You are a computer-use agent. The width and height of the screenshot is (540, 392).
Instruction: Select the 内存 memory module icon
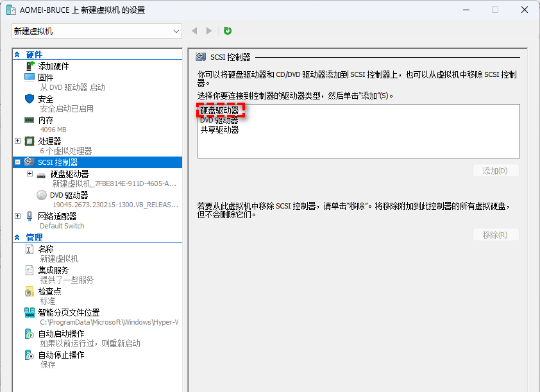pos(30,120)
